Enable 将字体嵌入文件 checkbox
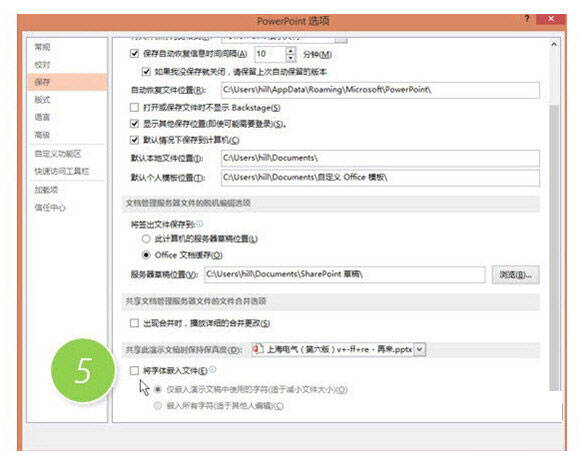The width and height of the screenshot is (587, 464). click(134, 370)
